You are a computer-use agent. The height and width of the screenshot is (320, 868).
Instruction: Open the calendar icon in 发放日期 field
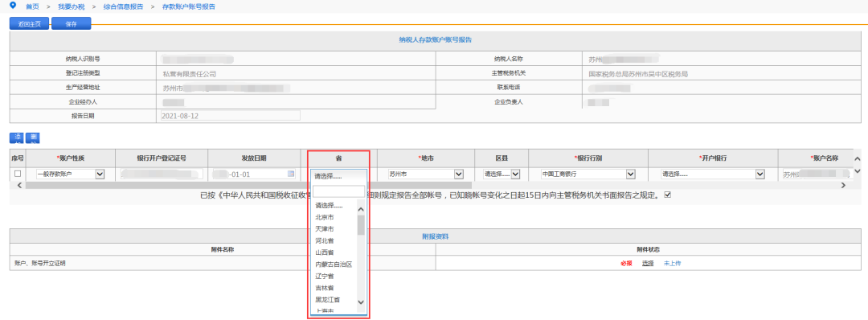(291, 174)
